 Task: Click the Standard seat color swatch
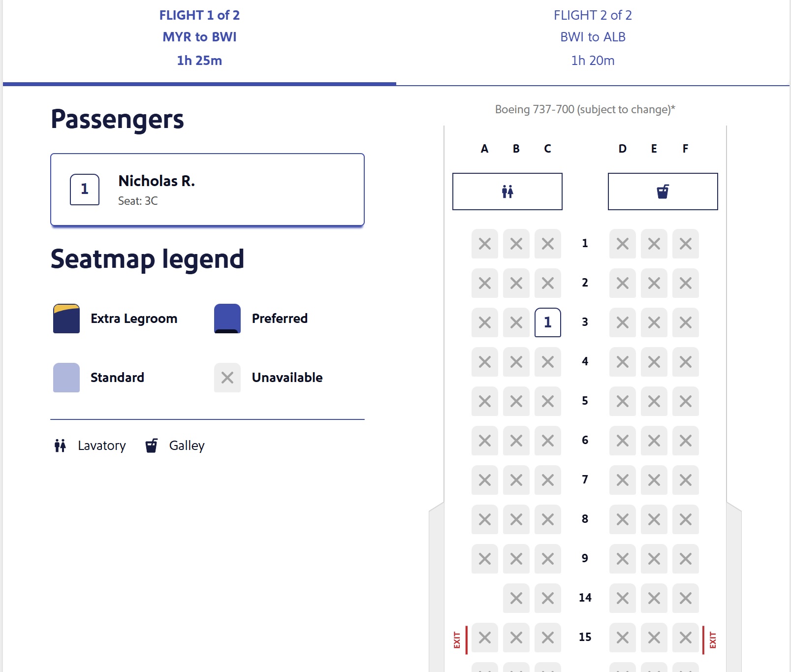66,378
